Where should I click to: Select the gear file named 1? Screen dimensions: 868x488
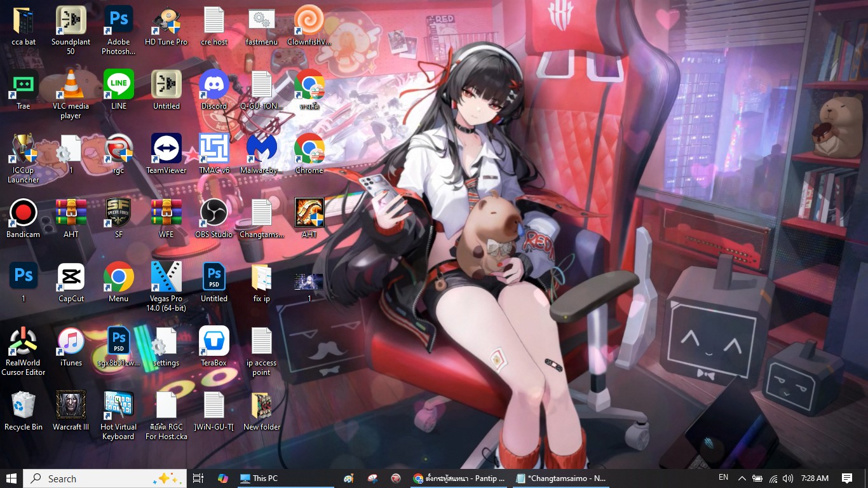click(x=71, y=154)
